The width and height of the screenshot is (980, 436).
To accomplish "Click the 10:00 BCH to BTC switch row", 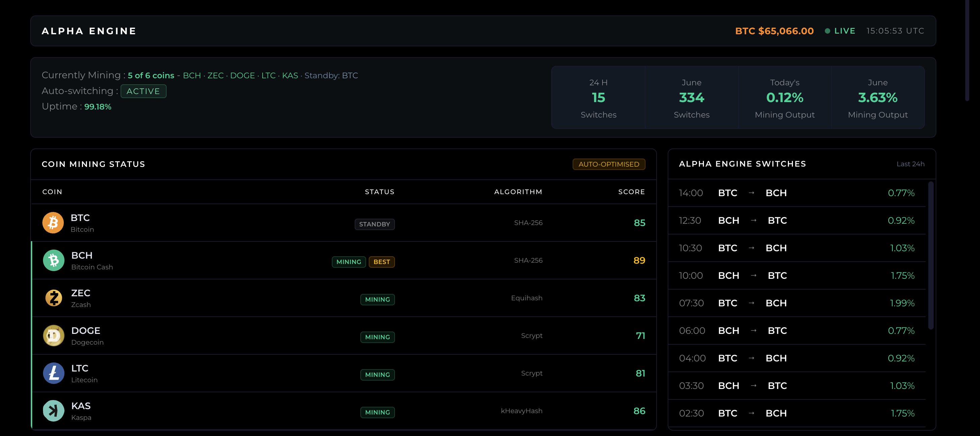I will pyautogui.click(x=797, y=275).
